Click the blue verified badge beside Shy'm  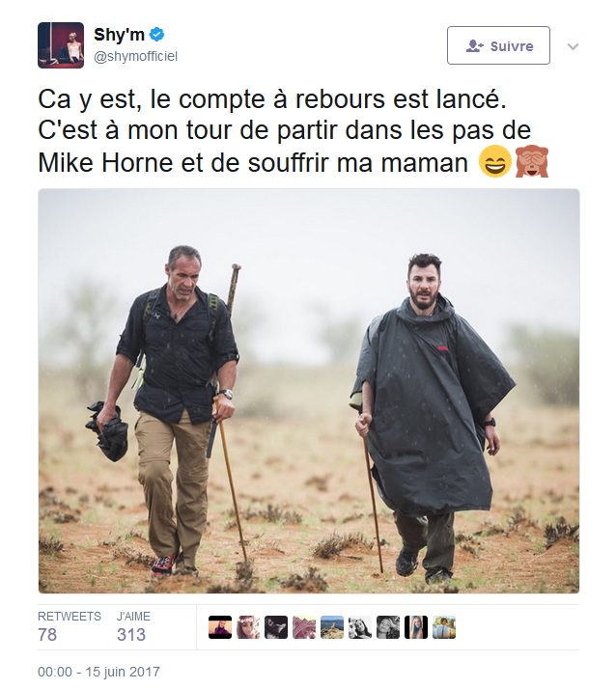pyautogui.click(x=156, y=35)
